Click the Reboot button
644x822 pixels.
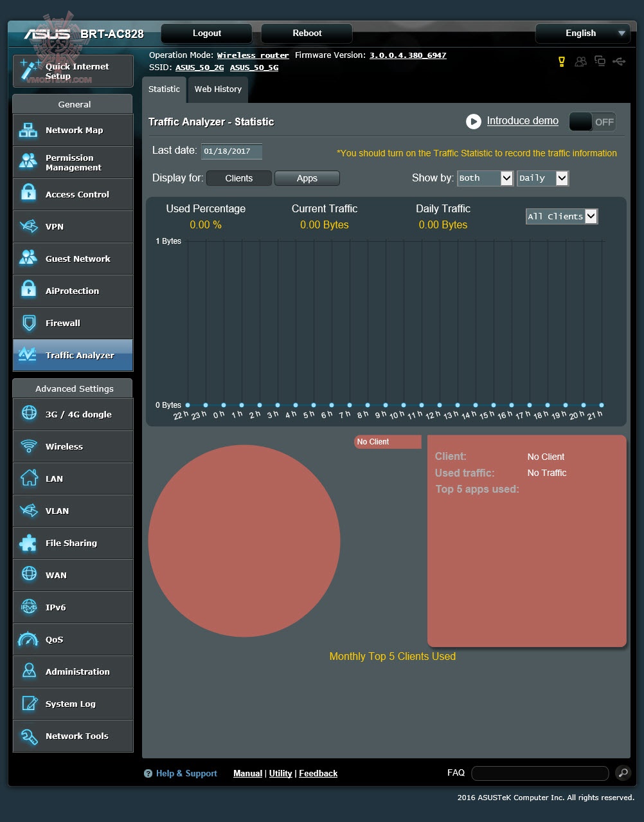[x=307, y=33]
